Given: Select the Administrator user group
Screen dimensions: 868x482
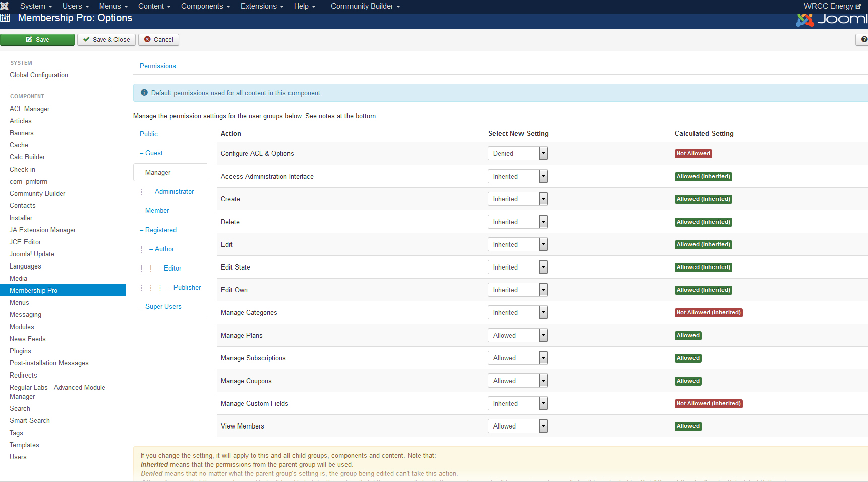Looking at the screenshot, I should point(171,191).
